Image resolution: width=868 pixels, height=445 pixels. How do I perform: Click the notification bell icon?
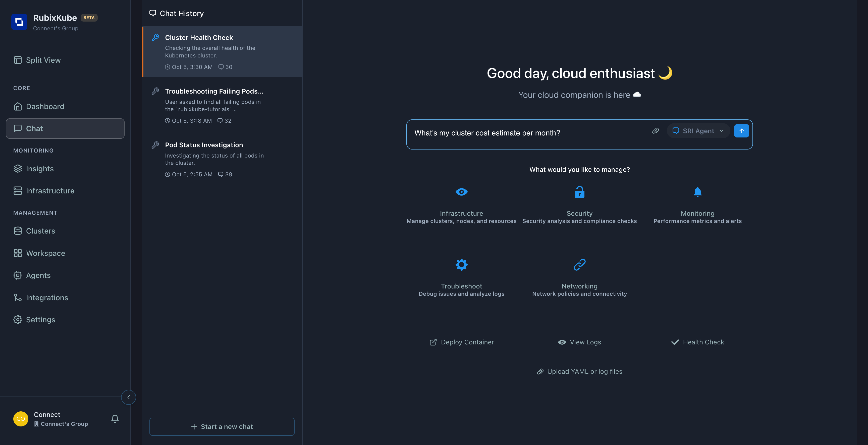(115, 418)
